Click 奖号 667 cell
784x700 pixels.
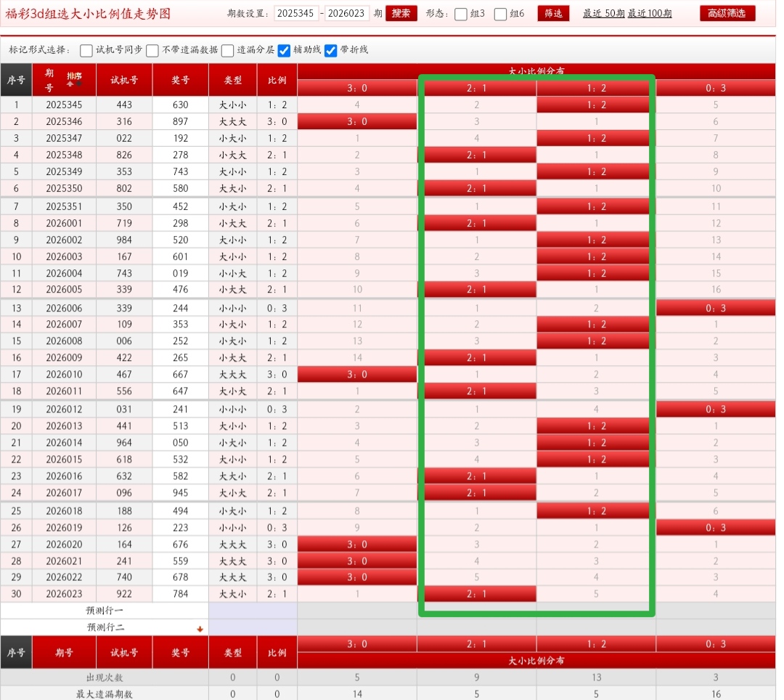pos(181,375)
